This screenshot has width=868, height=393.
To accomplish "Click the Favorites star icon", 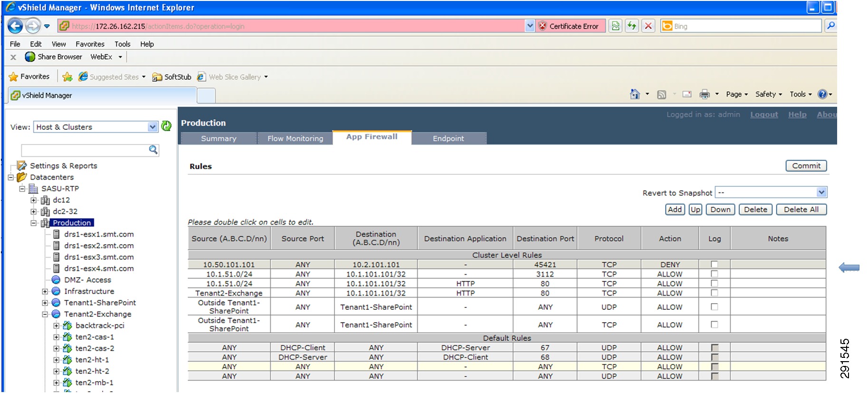I will [x=13, y=77].
